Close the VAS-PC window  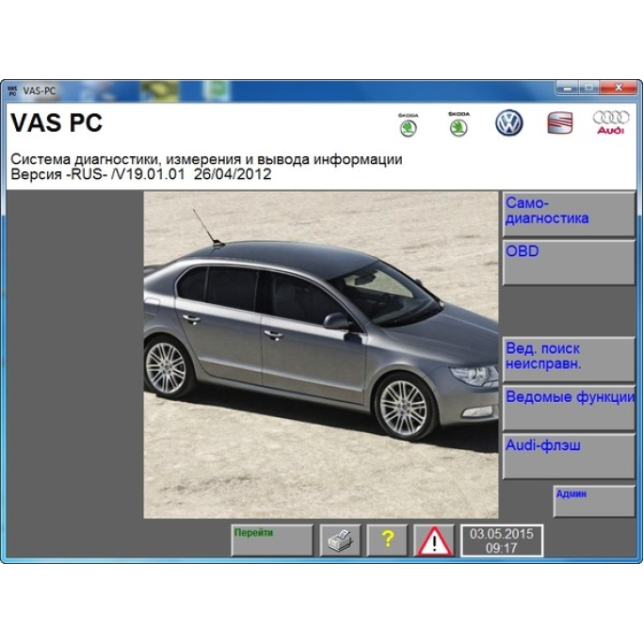[x=619, y=88]
